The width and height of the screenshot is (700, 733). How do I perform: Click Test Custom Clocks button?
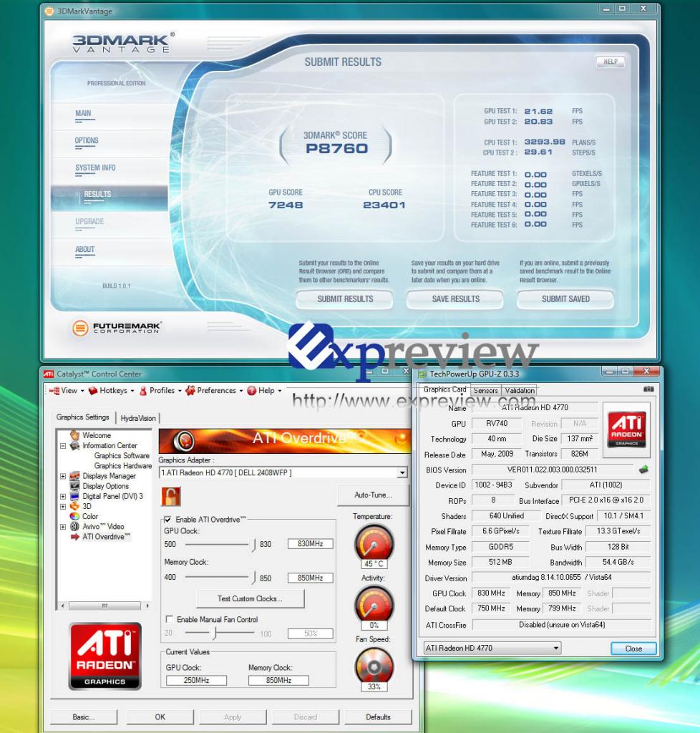250,598
